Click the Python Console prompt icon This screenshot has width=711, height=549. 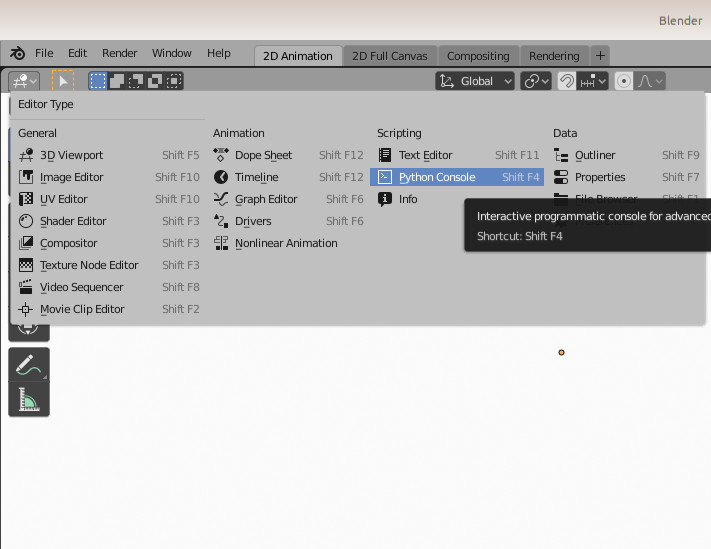385,177
